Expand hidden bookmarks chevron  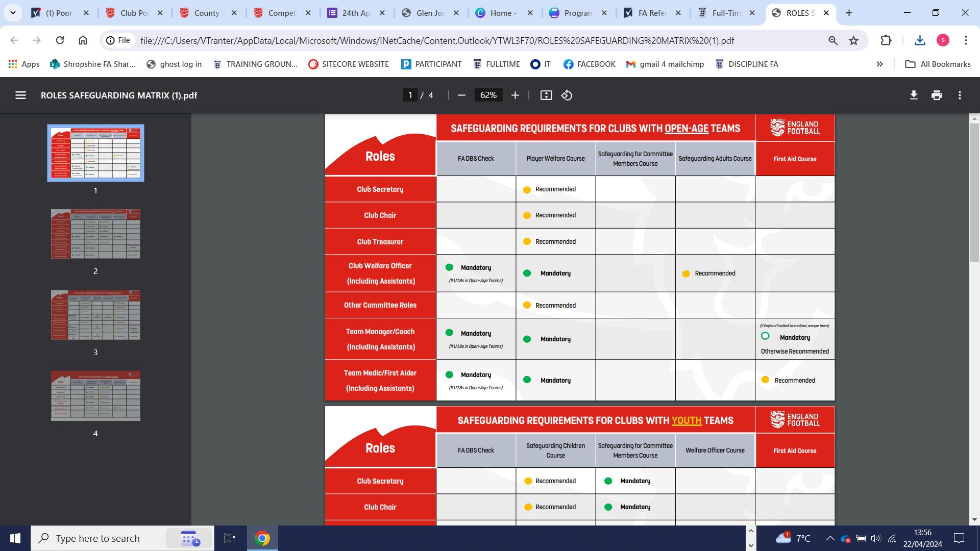[879, 64]
